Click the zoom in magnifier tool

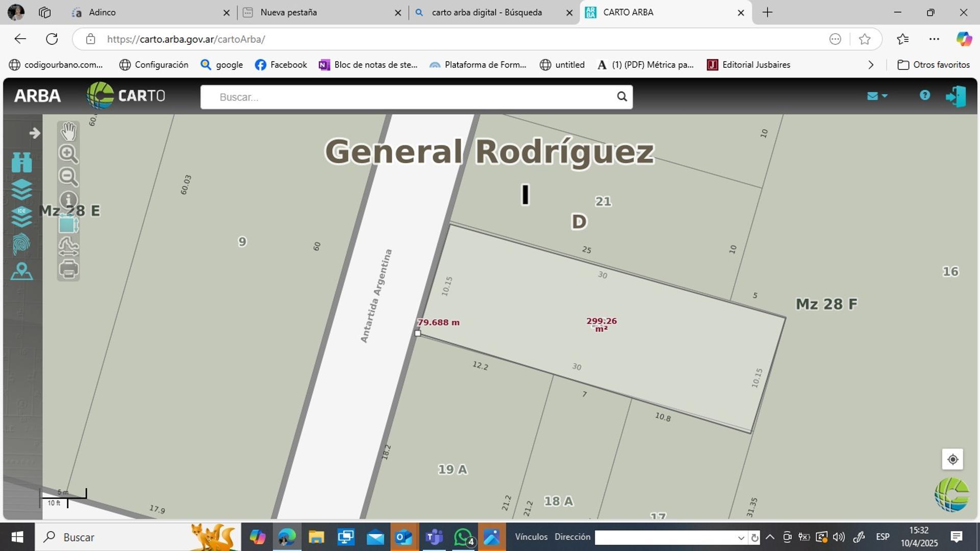point(68,154)
